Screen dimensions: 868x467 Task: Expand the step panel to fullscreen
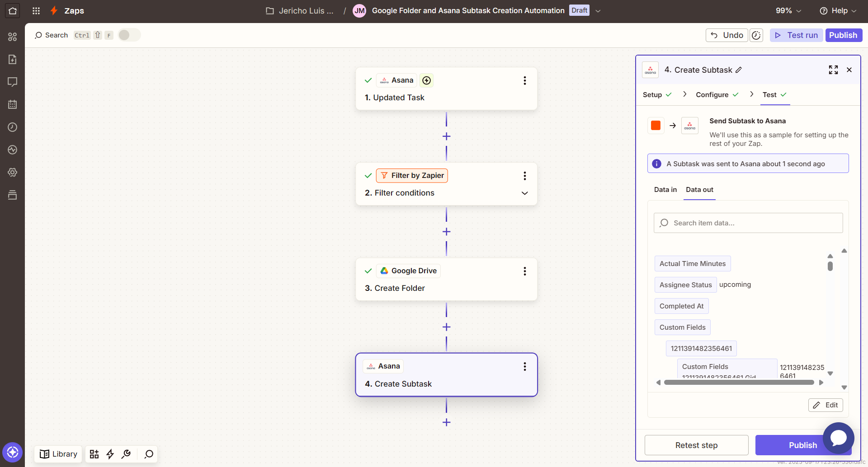click(833, 70)
